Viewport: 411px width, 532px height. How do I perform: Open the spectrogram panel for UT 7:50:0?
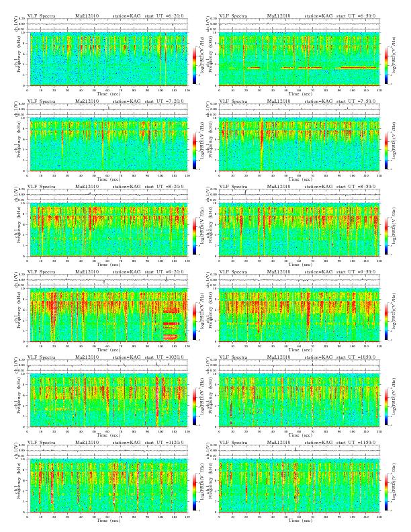(299, 144)
